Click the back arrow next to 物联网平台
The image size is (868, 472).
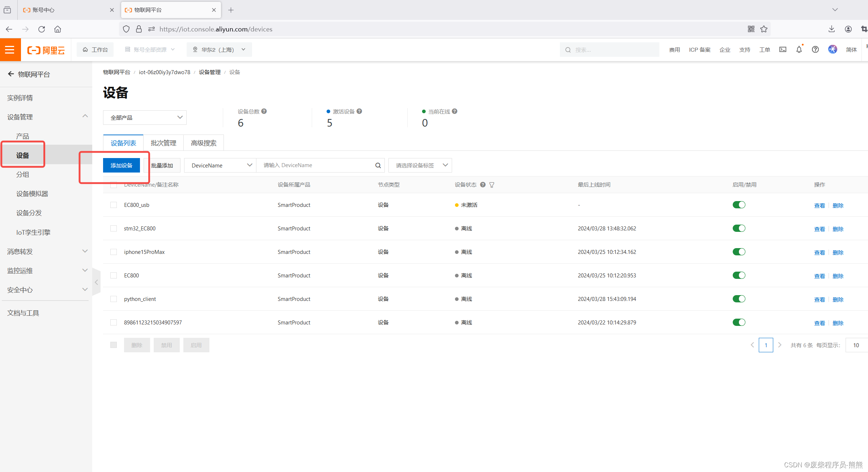pos(10,74)
